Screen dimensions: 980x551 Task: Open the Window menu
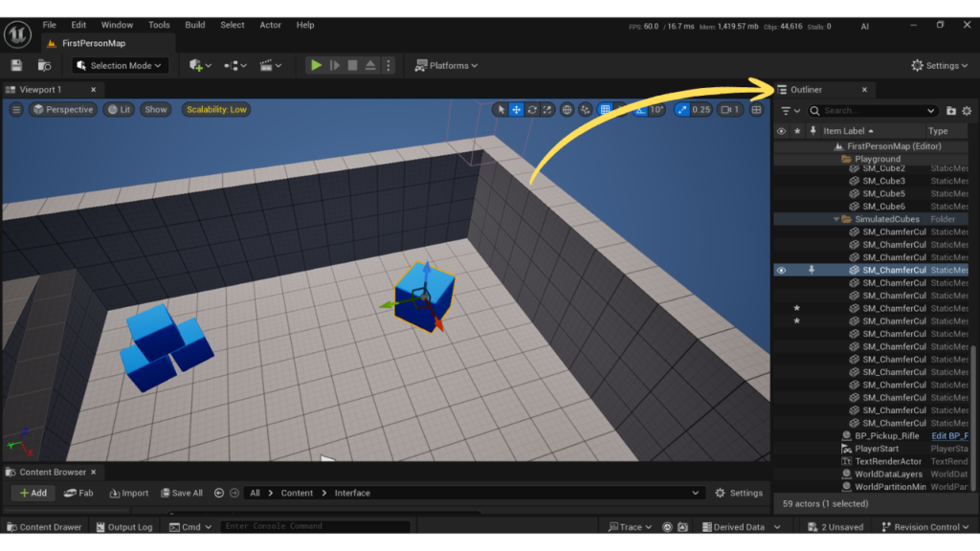117,25
